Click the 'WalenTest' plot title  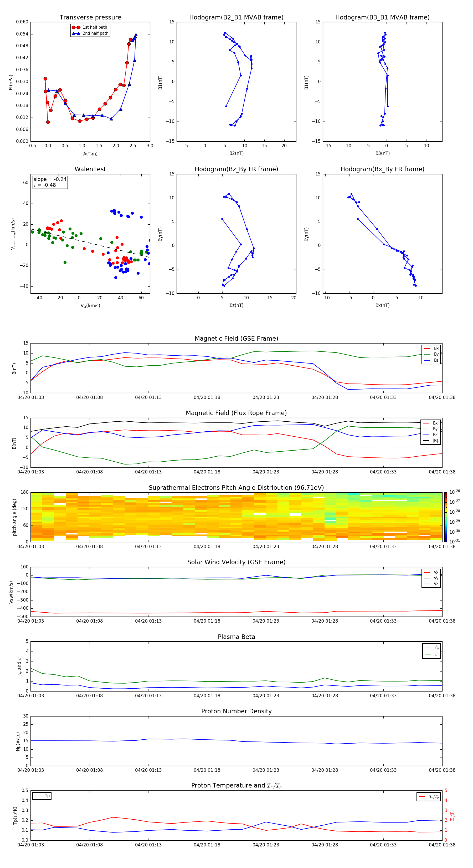(90, 169)
